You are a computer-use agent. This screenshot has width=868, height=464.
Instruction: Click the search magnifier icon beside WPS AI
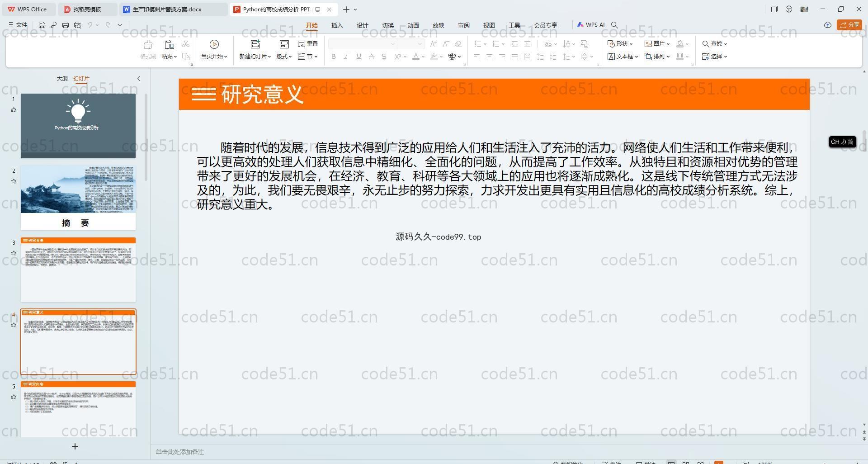pyautogui.click(x=614, y=25)
